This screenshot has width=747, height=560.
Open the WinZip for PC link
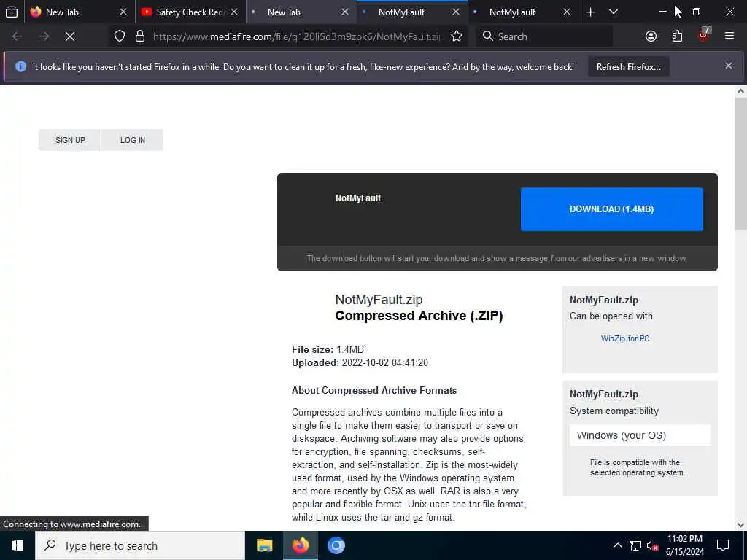point(624,338)
